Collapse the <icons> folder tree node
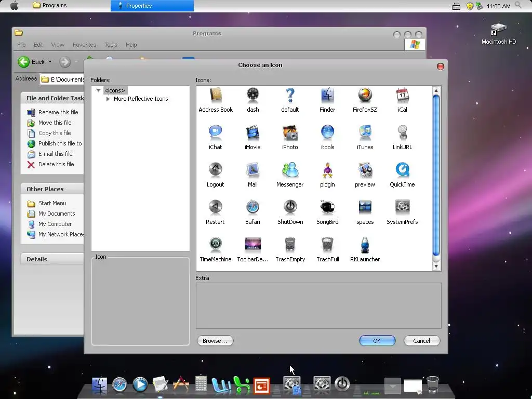Viewport: 532px width, 399px height. point(98,90)
